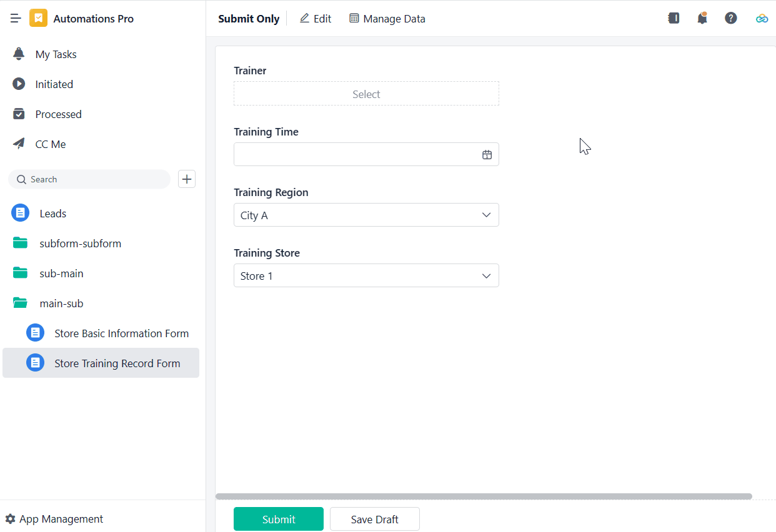
Task: Click the plus button beside Search
Action: click(187, 179)
